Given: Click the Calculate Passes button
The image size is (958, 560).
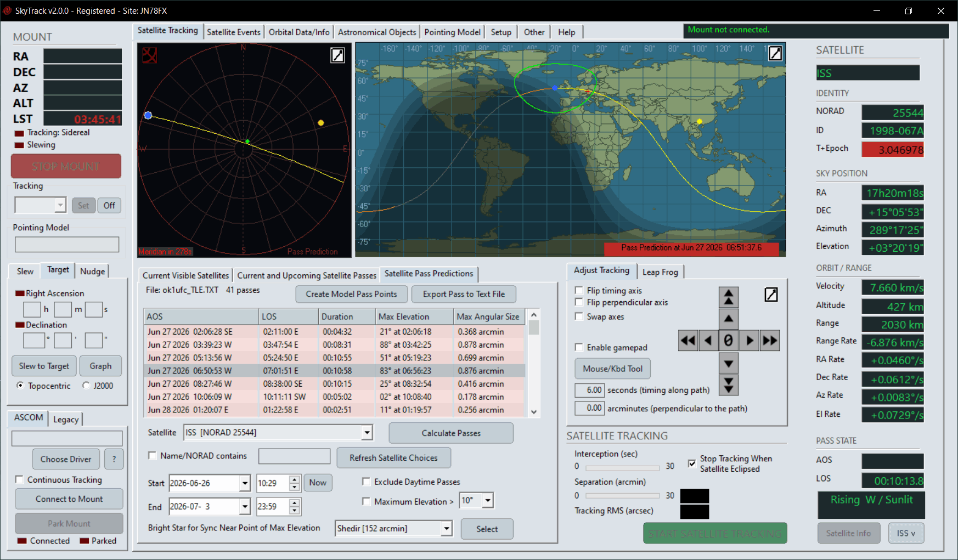Looking at the screenshot, I should 451,433.
